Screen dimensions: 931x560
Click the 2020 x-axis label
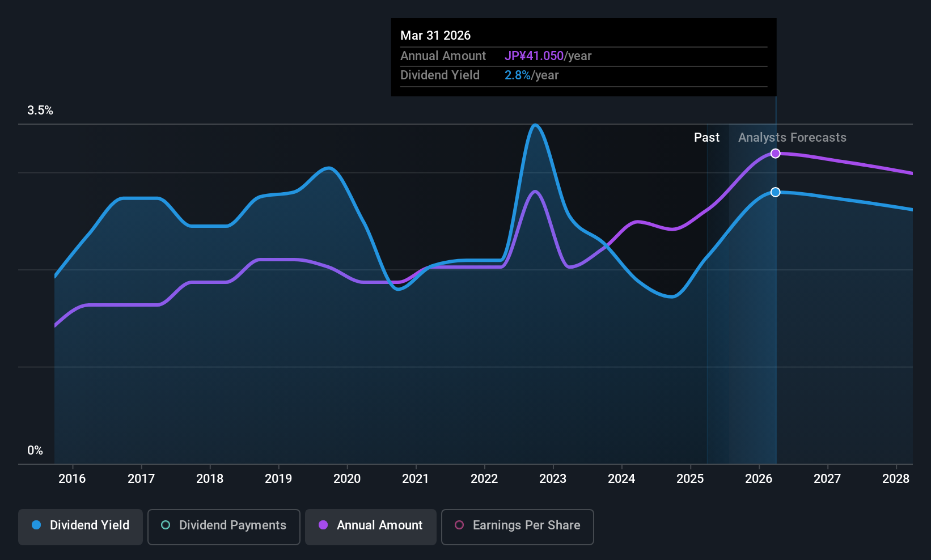(x=347, y=478)
